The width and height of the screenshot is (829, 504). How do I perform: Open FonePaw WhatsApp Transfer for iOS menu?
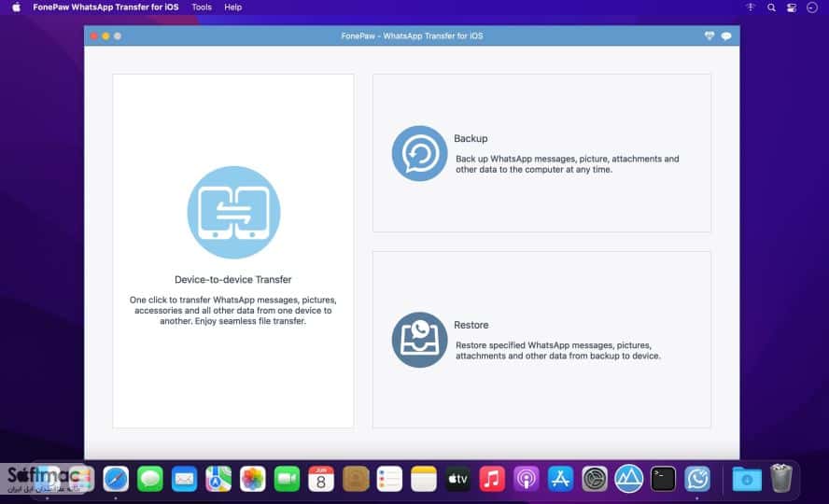coord(105,7)
